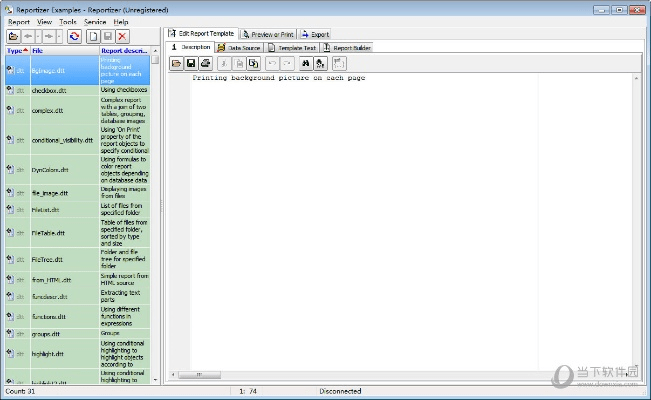The height and width of the screenshot is (400, 651).
Task: Click the paste icon in the editor toolbar
Action: [254, 64]
